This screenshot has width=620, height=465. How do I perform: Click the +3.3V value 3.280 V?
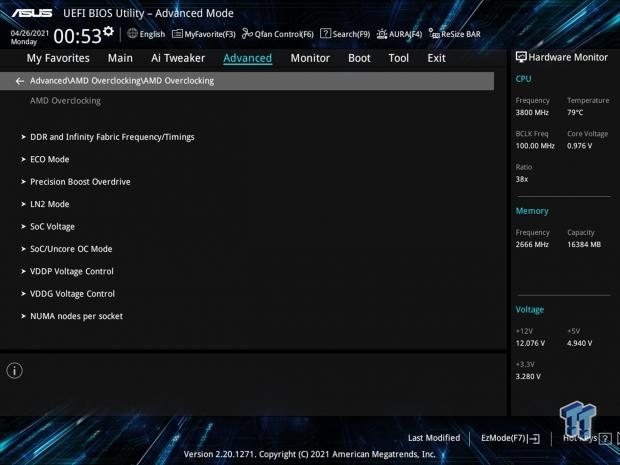[528, 376]
